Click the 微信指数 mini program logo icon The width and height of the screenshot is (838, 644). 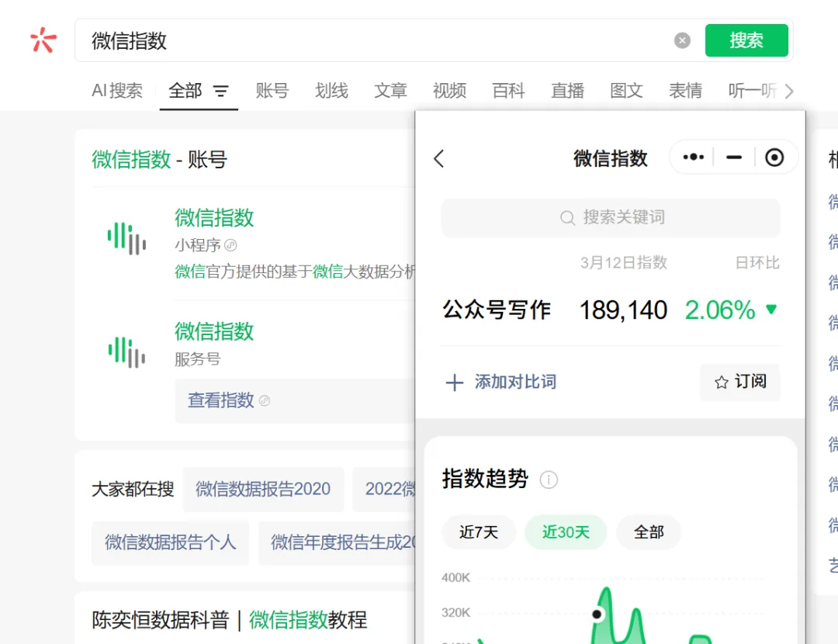tap(126, 238)
